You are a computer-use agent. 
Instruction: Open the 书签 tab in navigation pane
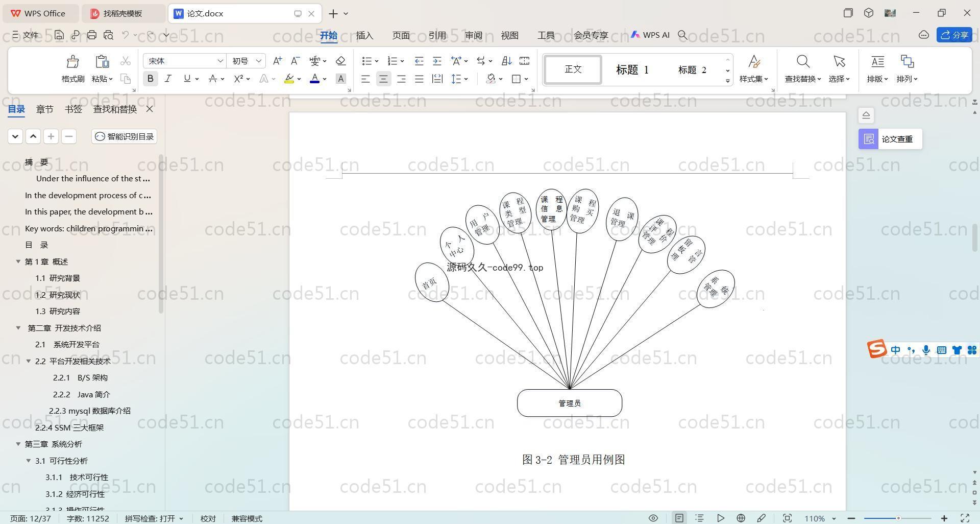coord(73,109)
